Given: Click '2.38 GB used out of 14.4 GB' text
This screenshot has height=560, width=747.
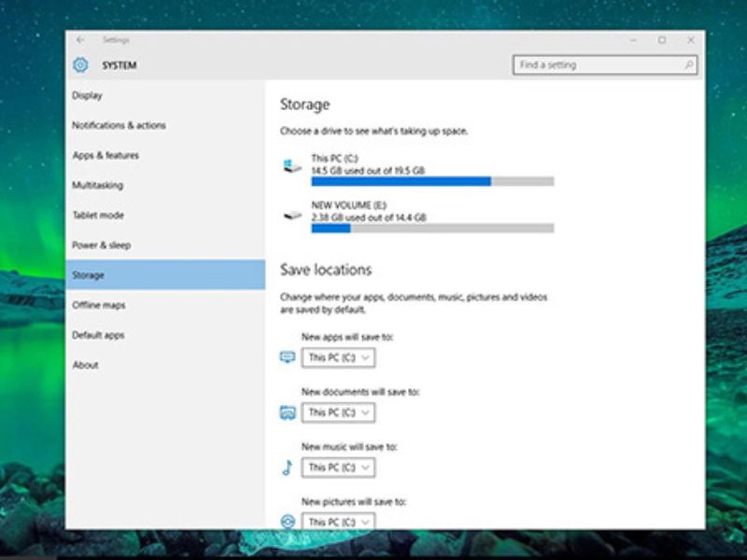Looking at the screenshot, I should pos(369,217).
